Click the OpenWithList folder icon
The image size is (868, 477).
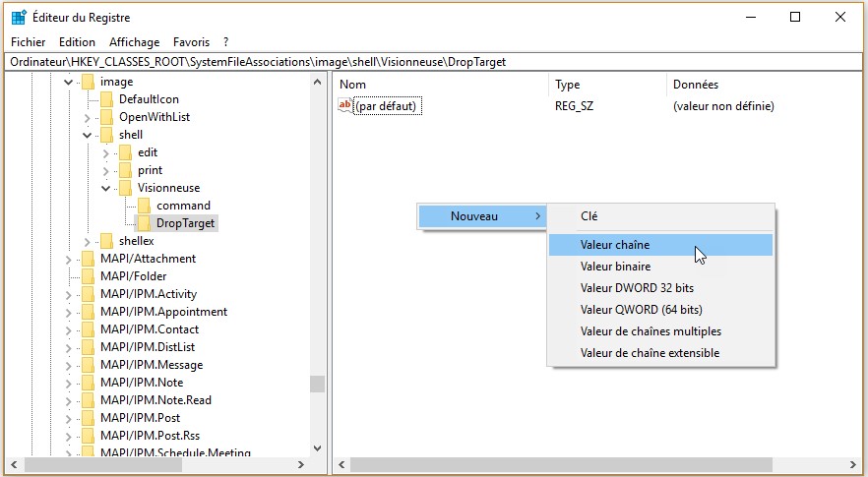[x=106, y=117]
